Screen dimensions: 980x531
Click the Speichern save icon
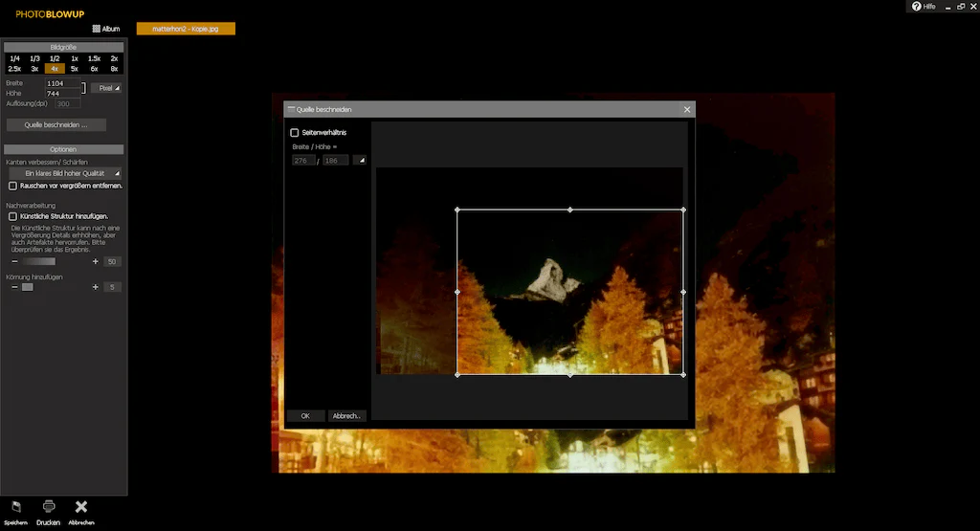(16, 507)
